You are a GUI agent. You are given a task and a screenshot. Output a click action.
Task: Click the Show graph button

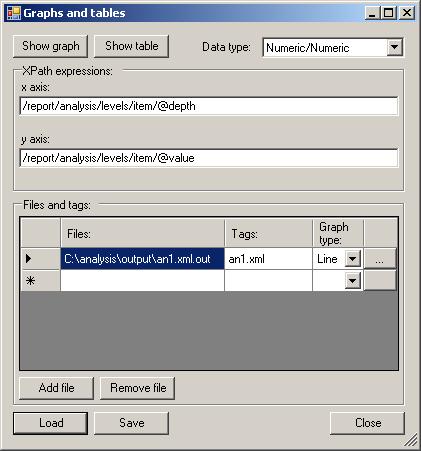51,46
